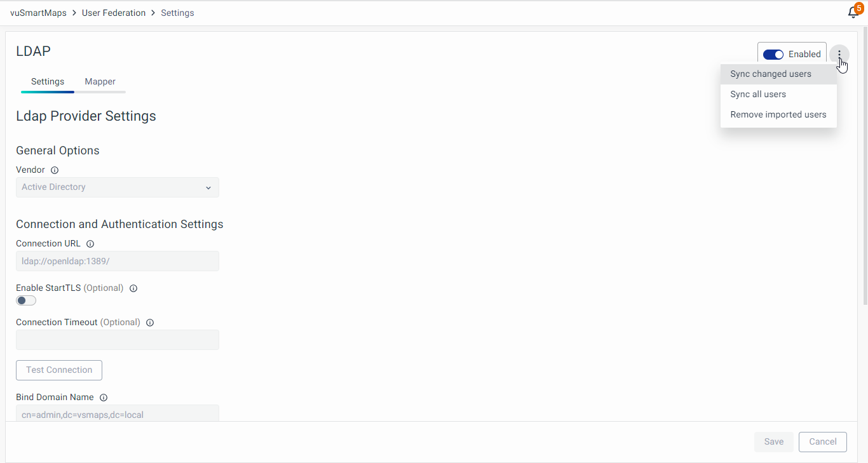
Task: Click the Connection Timeout info icon
Action: point(150,323)
